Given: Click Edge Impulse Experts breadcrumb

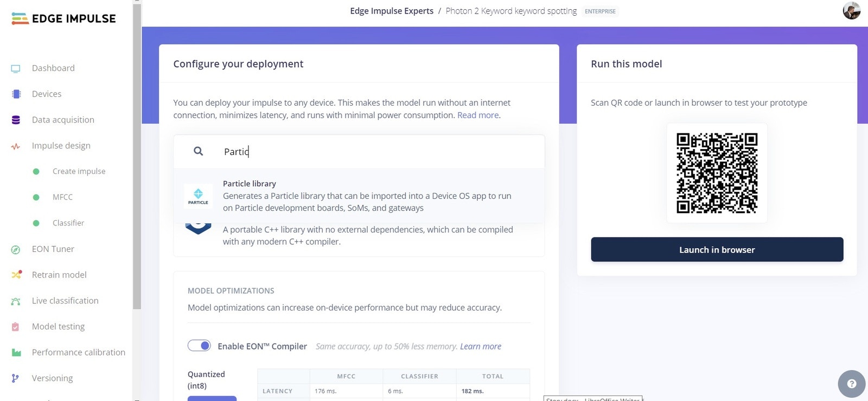Looking at the screenshot, I should (392, 11).
